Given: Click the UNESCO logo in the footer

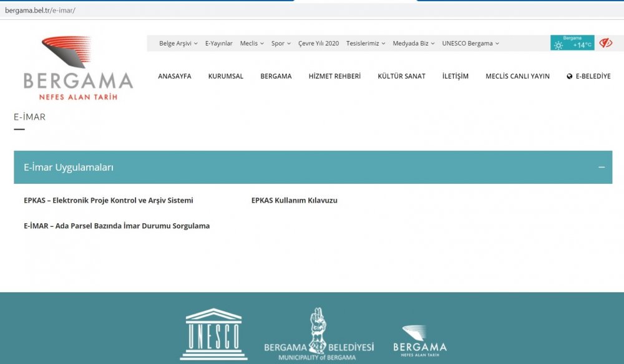Looking at the screenshot, I should (213, 334).
